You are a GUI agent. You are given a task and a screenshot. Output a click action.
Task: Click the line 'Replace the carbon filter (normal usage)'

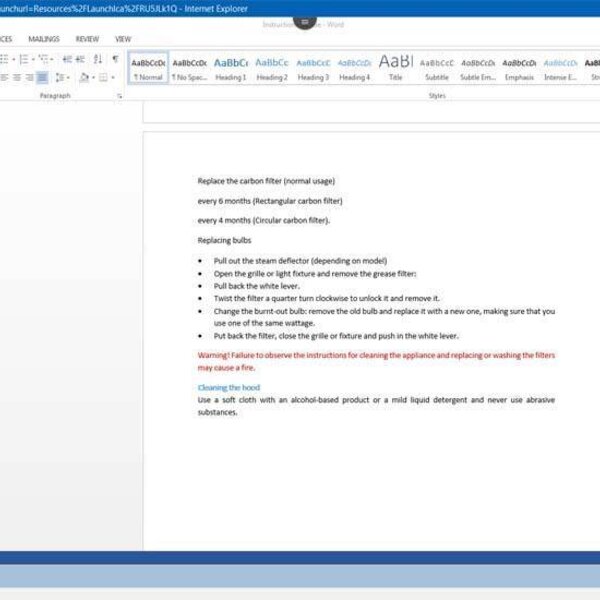(266, 181)
